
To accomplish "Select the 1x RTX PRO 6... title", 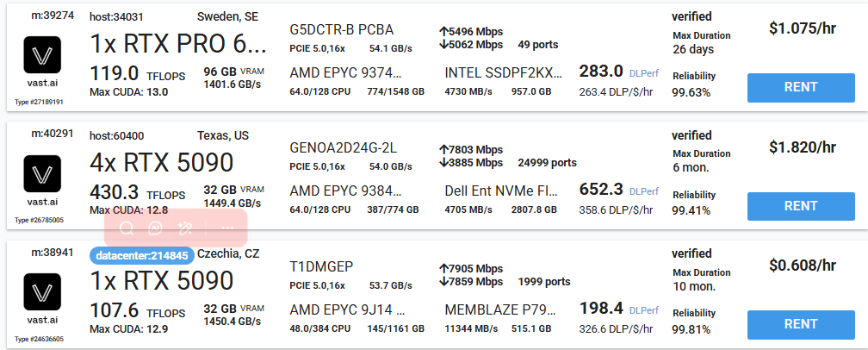I will (178, 44).
